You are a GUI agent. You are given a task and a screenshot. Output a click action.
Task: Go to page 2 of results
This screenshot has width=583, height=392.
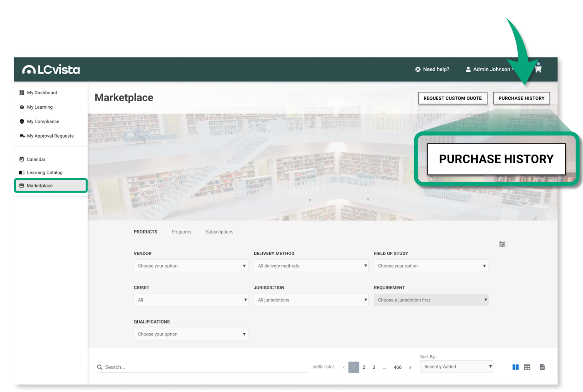coord(364,367)
